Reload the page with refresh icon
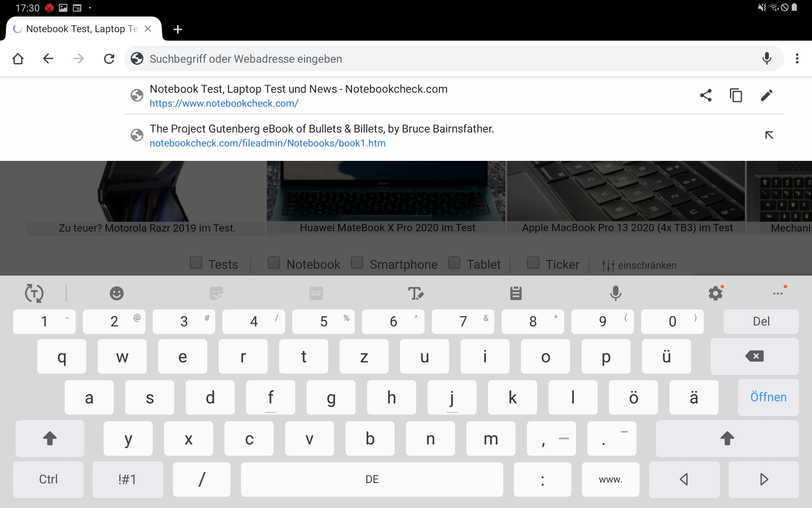The width and height of the screenshot is (812, 508). [x=109, y=58]
